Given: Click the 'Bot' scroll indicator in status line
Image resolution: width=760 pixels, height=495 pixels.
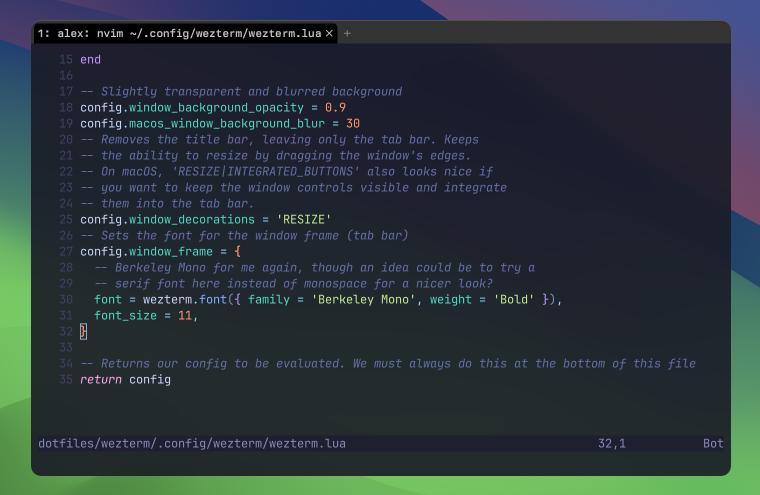Looking at the screenshot, I should (713, 444).
